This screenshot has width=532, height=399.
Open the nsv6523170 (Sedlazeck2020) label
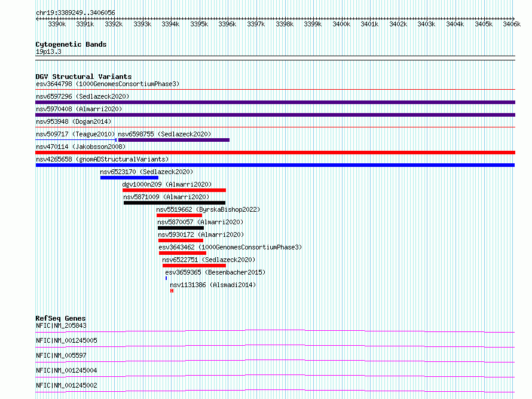pos(146,172)
